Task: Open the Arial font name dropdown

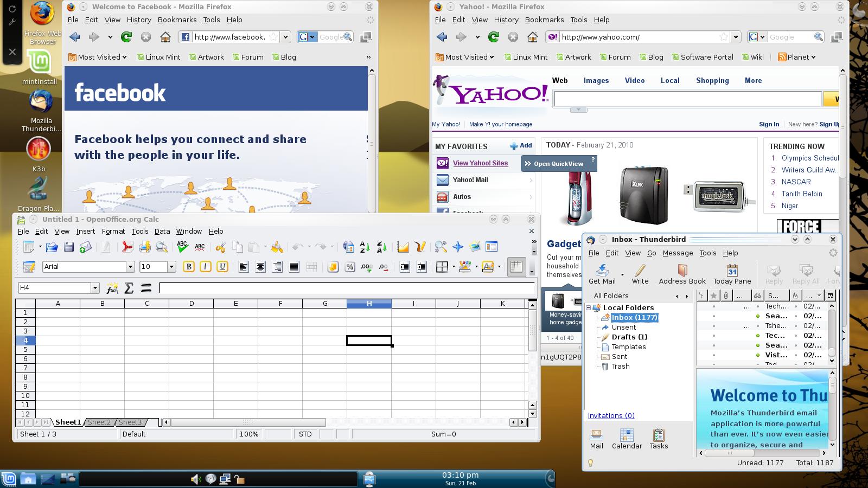Action: [130, 267]
